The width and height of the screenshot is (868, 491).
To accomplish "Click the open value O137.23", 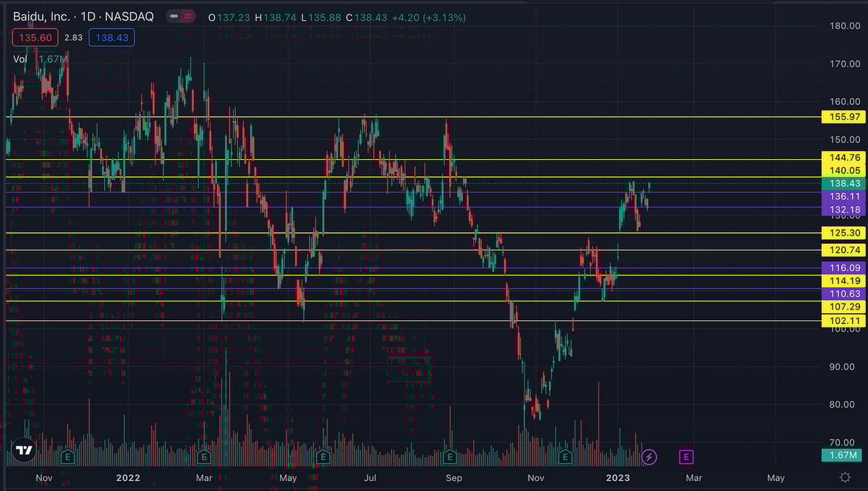I will click(x=228, y=17).
